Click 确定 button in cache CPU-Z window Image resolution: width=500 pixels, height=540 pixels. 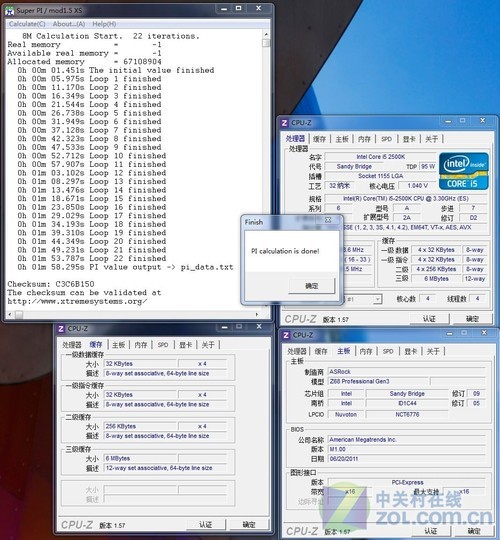249,525
